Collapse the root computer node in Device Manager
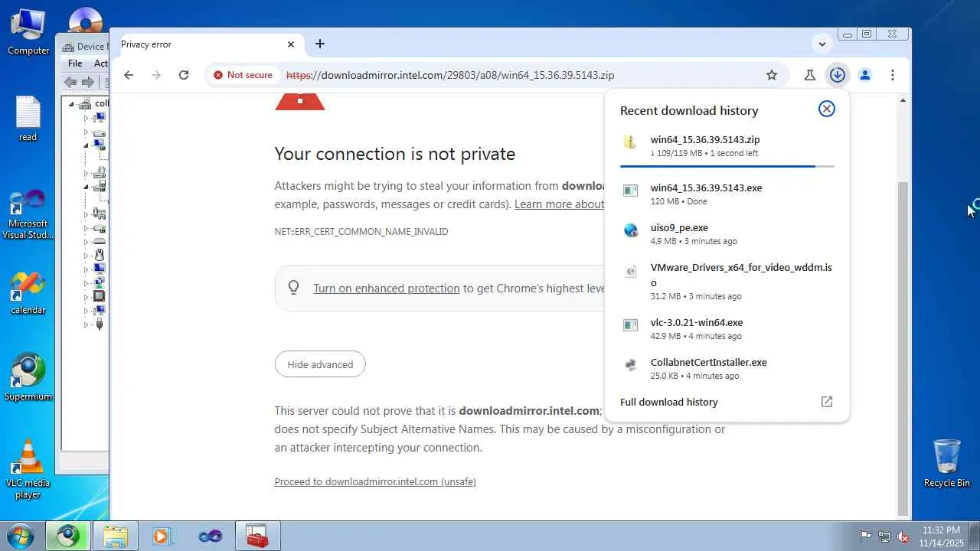980x551 pixels. point(72,104)
